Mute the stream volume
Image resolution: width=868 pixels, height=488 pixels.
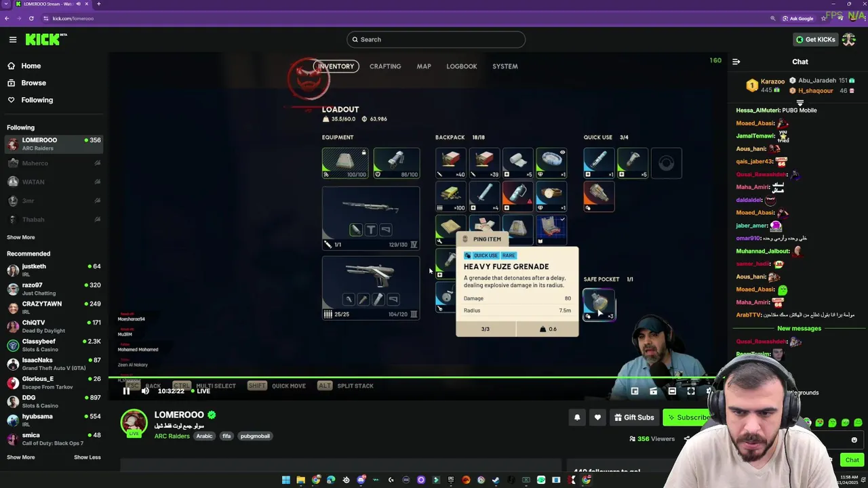[145, 390]
